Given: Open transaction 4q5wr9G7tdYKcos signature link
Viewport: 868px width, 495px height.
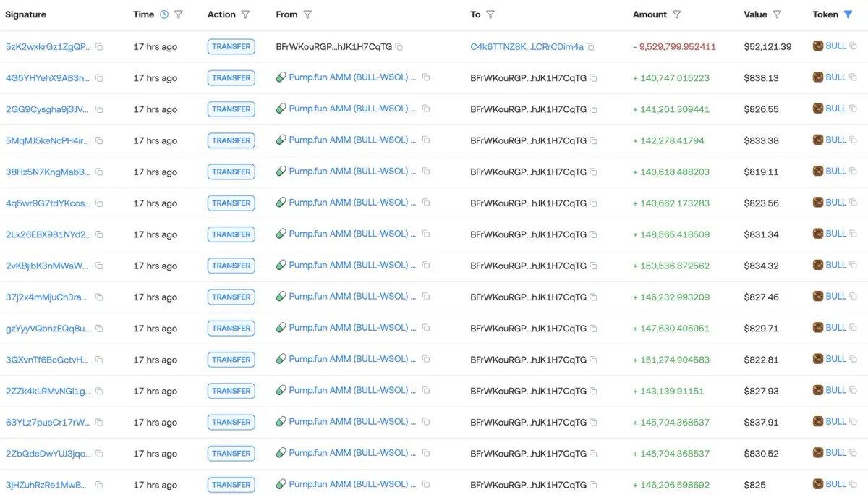Looking at the screenshot, I should [x=48, y=203].
